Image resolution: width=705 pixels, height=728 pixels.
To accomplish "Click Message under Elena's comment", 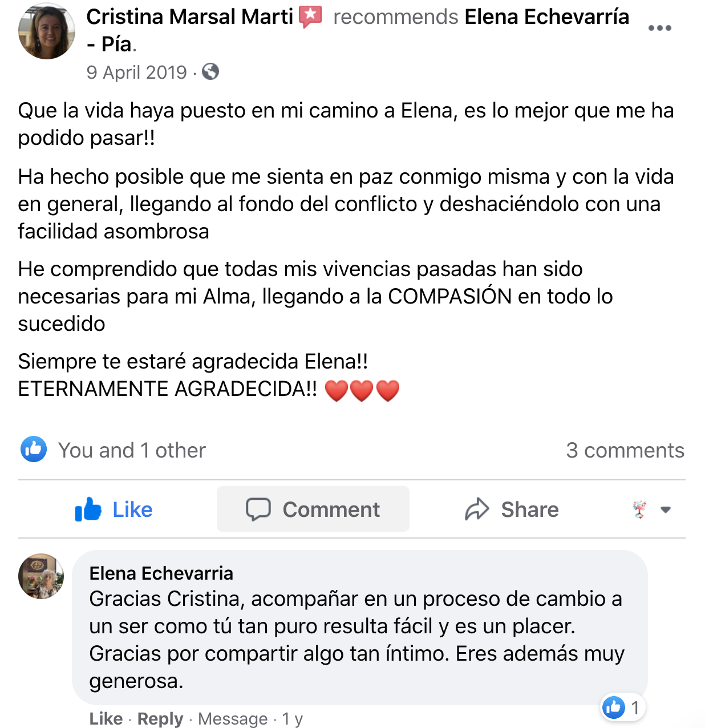I will [233, 718].
